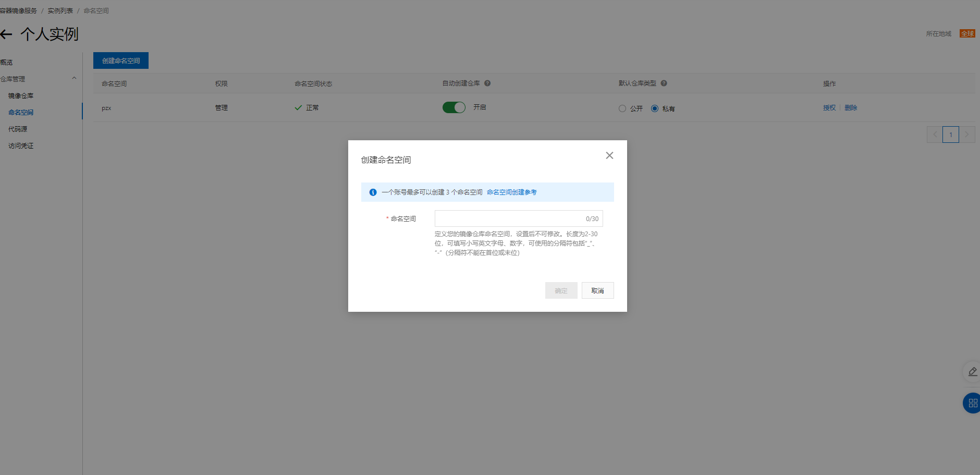Viewport: 980px width, 475px height.
Task: Open 访问凭证 in the sidebar
Action: coord(21,146)
